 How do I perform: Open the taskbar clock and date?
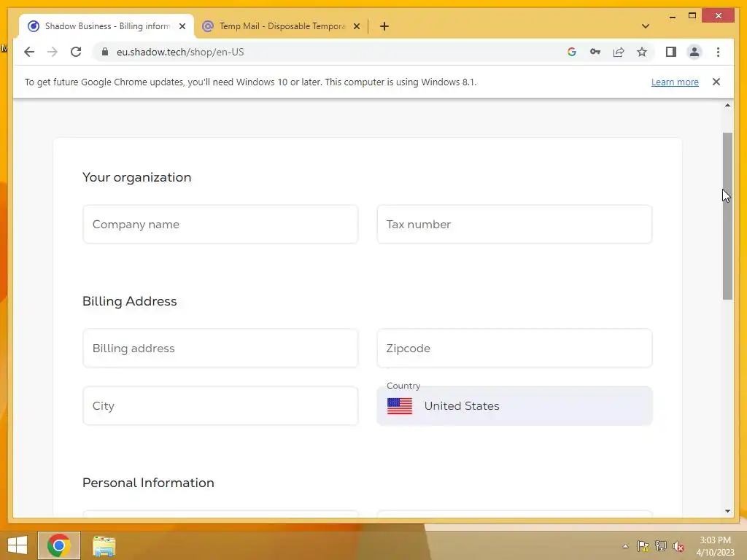coord(715,546)
